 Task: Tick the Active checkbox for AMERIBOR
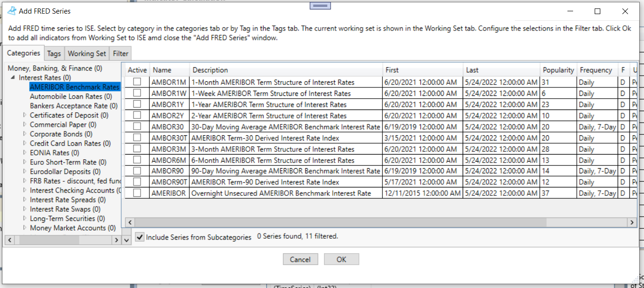[137, 193]
